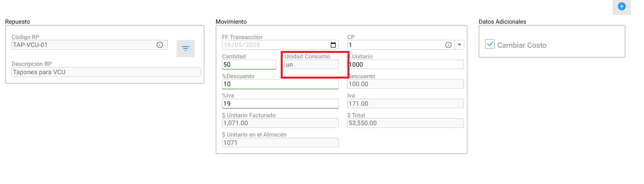Open the filter icon next to Código RP
The width and height of the screenshot is (644, 184).
pyautogui.click(x=186, y=49)
